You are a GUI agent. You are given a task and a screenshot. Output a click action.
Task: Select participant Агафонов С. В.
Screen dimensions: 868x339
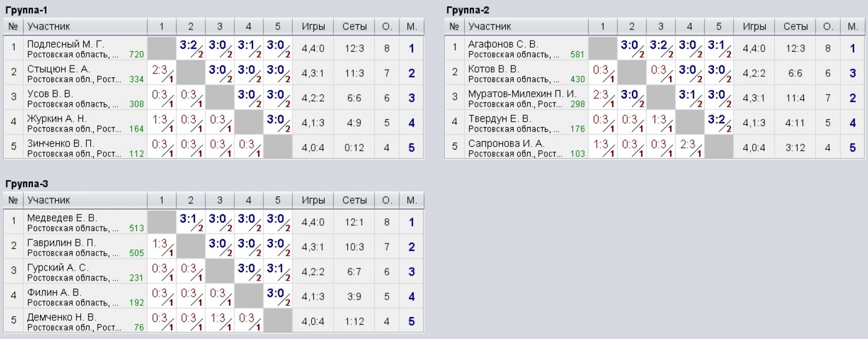tap(503, 45)
